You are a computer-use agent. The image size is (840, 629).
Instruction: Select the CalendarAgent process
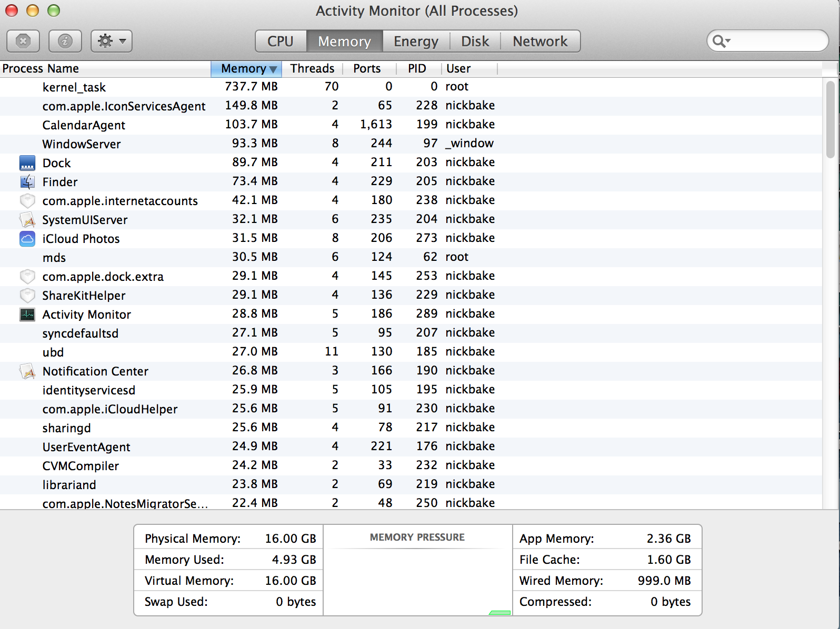click(x=411, y=125)
